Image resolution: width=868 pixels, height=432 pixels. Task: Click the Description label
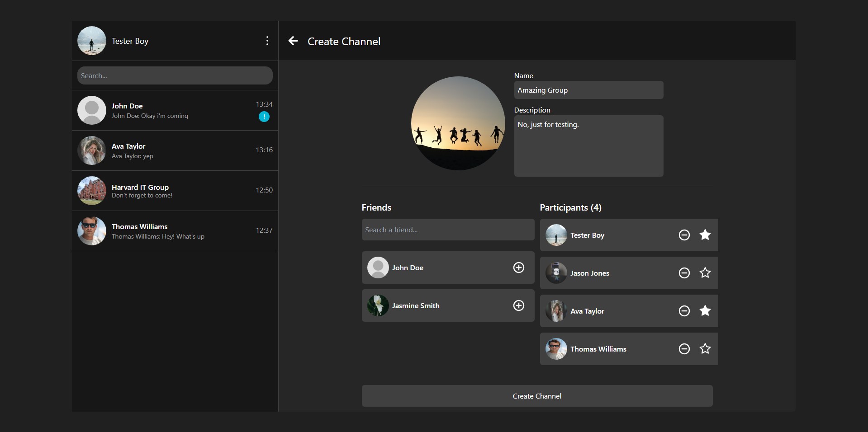pyautogui.click(x=532, y=110)
